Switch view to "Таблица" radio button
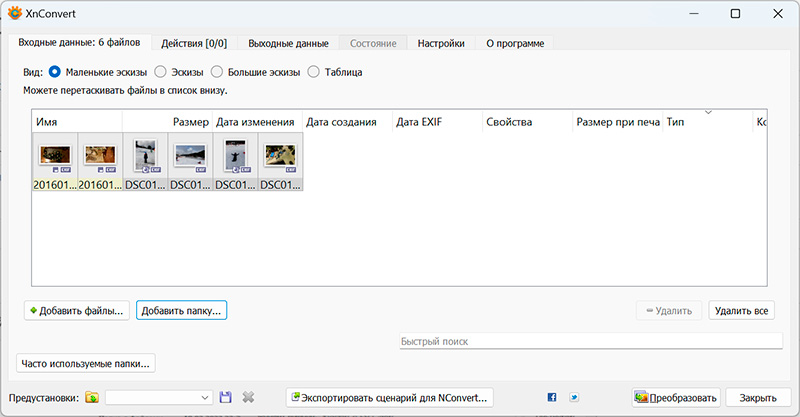This screenshot has width=800, height=417. (x=314, y=72)
